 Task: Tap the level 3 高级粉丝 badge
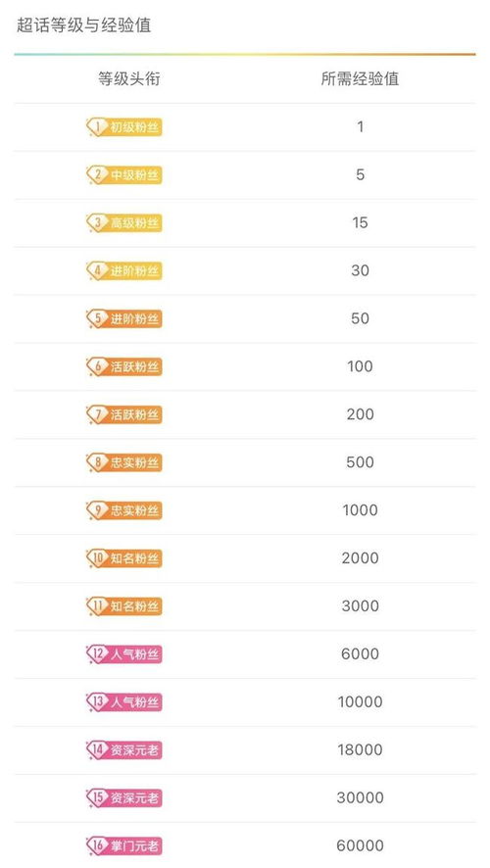click(124, 223)
